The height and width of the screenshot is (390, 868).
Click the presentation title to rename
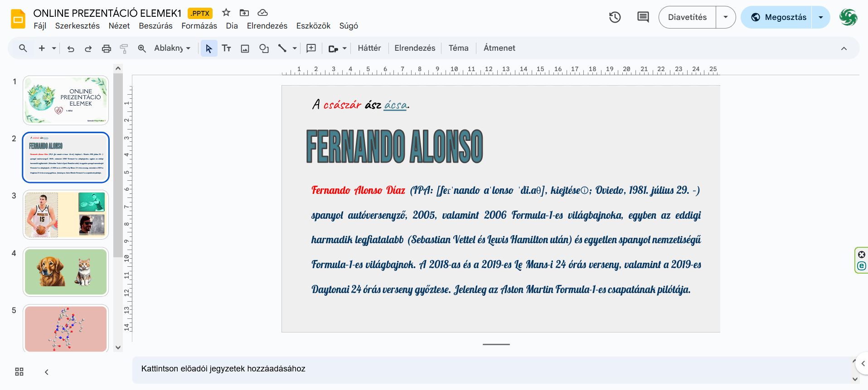coord(107,13)
